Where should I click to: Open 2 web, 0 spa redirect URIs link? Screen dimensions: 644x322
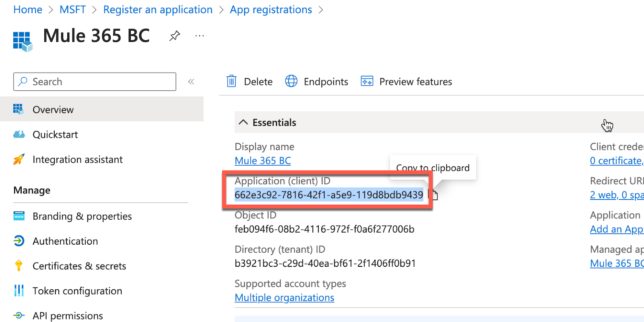click(617, 195)
